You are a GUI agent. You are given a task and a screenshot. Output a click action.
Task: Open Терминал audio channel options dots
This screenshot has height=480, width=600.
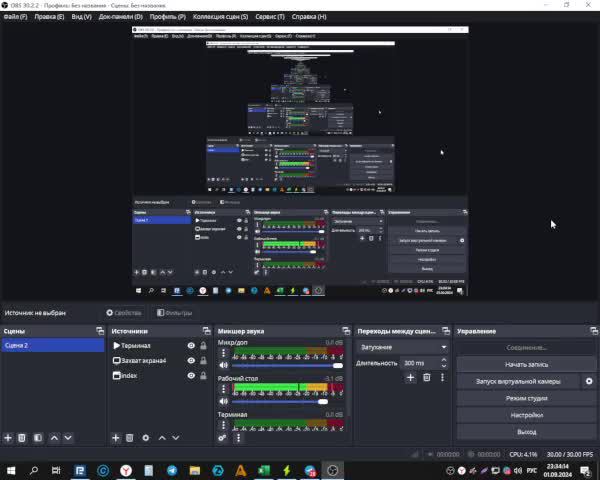point(223,425)
